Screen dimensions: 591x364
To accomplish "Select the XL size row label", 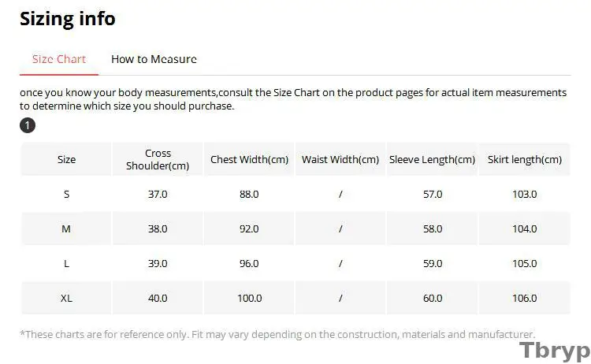I will click(x=66, y=298).
